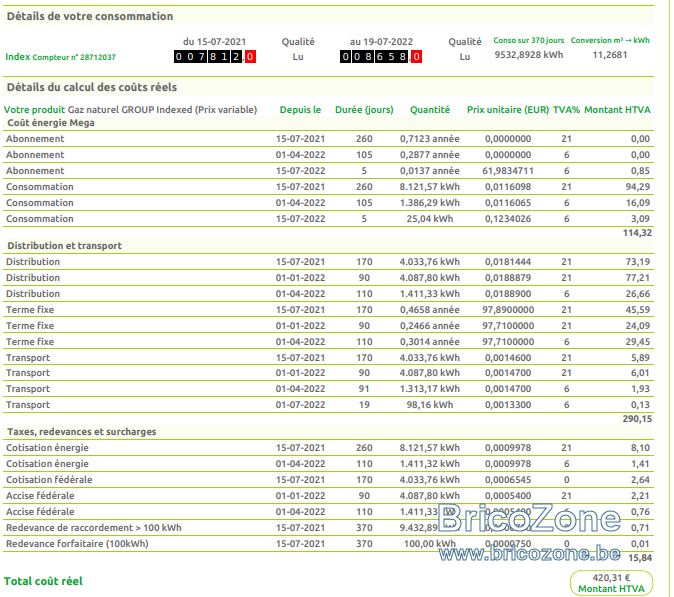
Task: Click the 'Détails du calcul des coûts réels' heading
Action: 92,87
